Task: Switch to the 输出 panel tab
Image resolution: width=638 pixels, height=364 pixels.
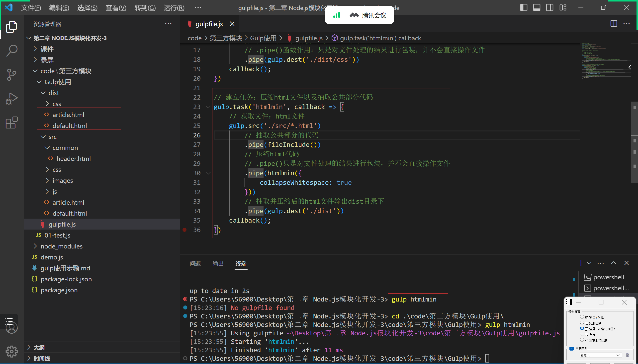Action: pyautogui.click(x=218, y=263)
